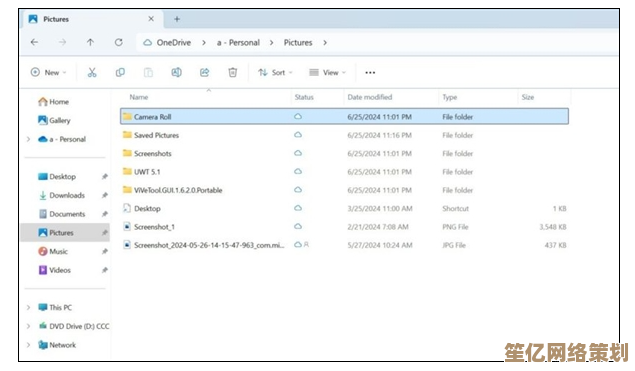Sort by the Name column header
The width and height of the screenshot is (635, 371).
139,97
